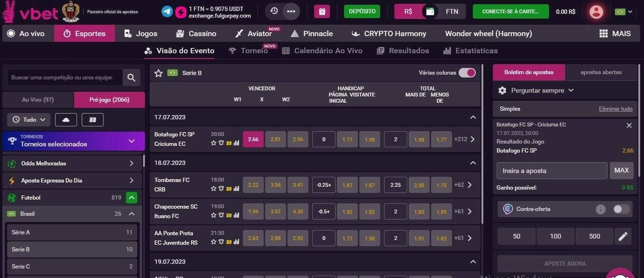Open the Aviator game menu item

coord(253,33)
